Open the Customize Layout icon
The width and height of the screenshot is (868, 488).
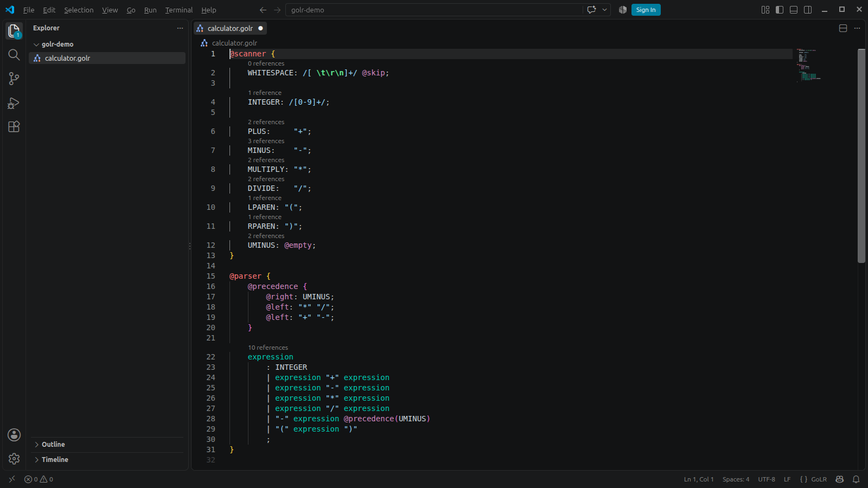pos(765,10)
